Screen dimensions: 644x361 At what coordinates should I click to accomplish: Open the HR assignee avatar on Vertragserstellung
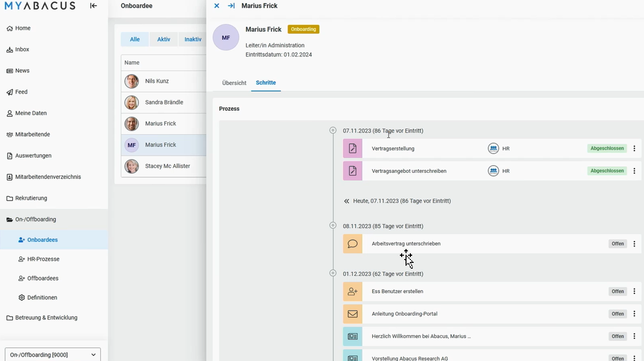click(493, 148)
